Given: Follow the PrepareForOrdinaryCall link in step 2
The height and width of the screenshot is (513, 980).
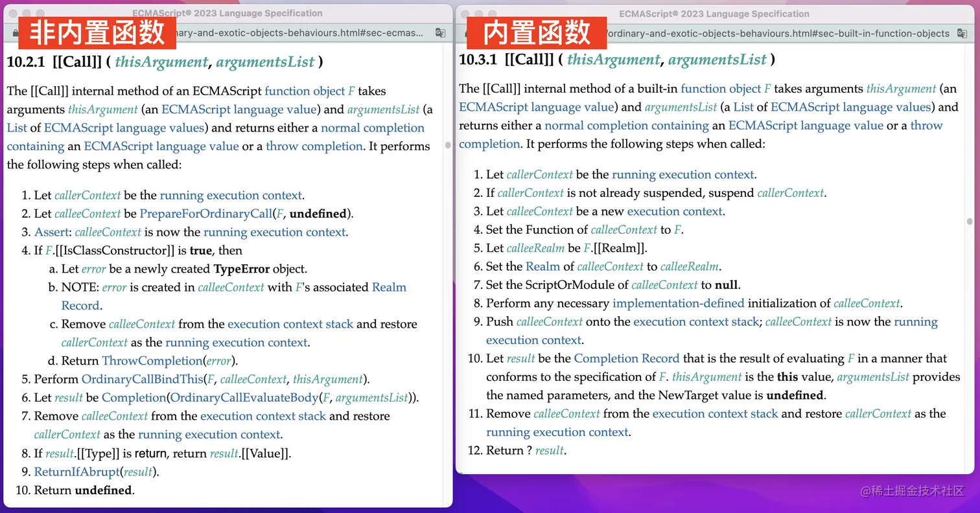Looking at the screenshot, I should coord(205,214).
